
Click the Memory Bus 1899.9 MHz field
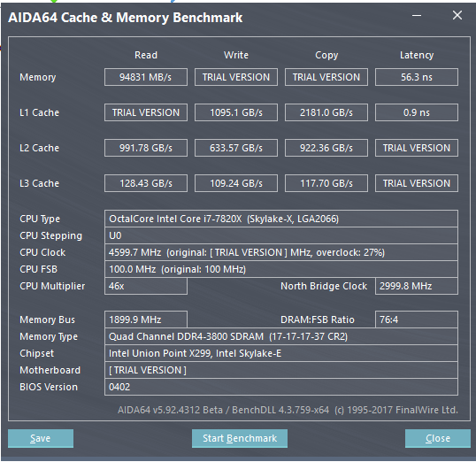[146, 320]
